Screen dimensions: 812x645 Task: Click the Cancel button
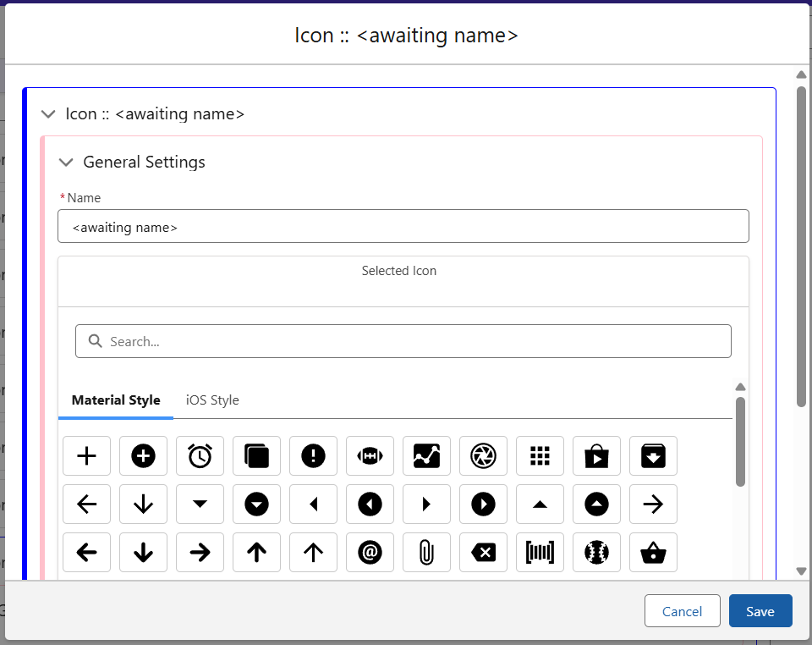point(682,611)
